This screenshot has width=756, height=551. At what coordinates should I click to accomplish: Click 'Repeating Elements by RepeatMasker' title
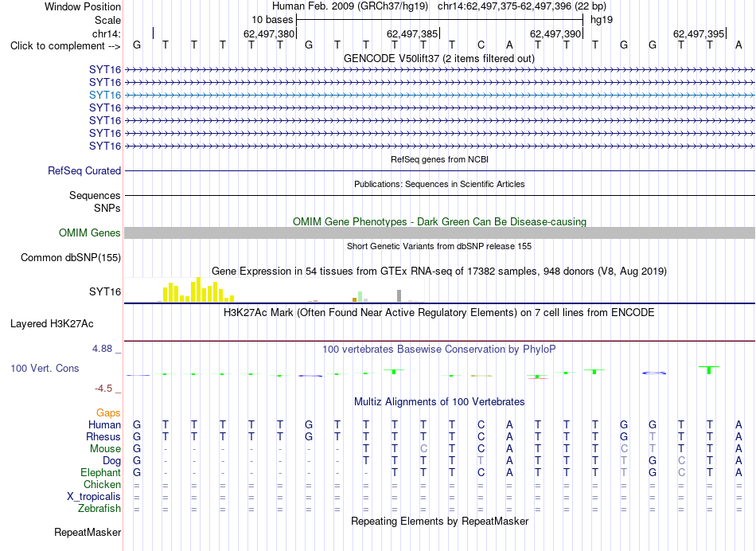point(440,521)
